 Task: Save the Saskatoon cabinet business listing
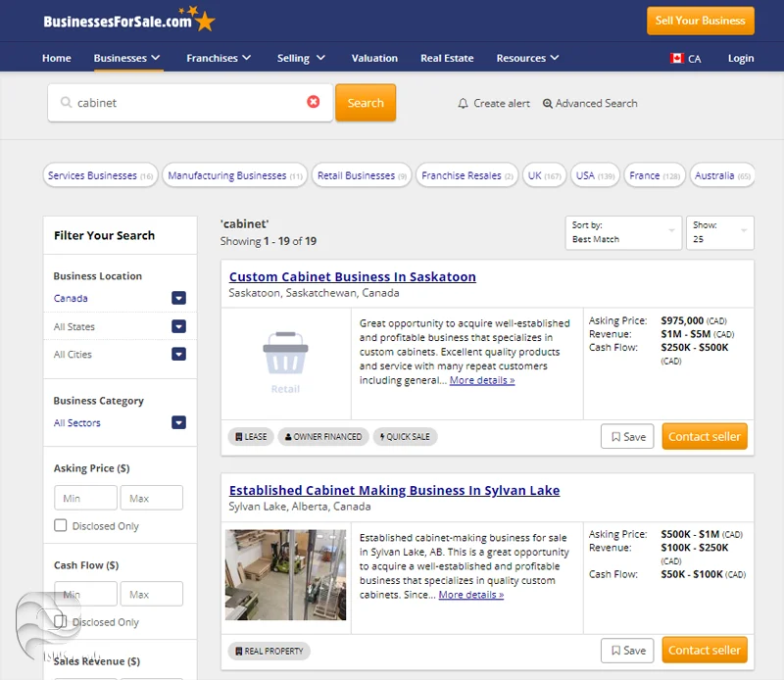coord(627,437)
